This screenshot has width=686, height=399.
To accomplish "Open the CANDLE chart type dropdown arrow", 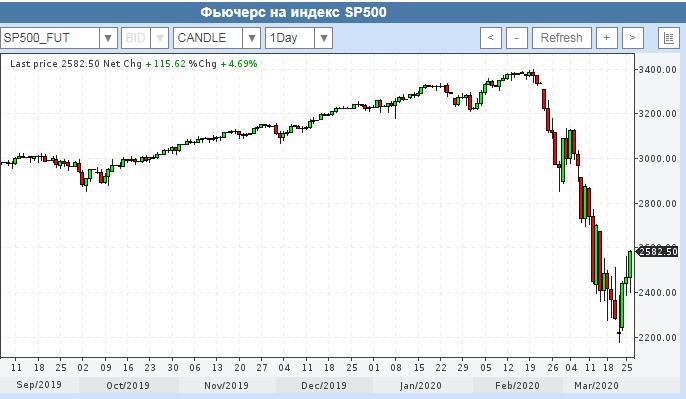I will tap(252, 38).
